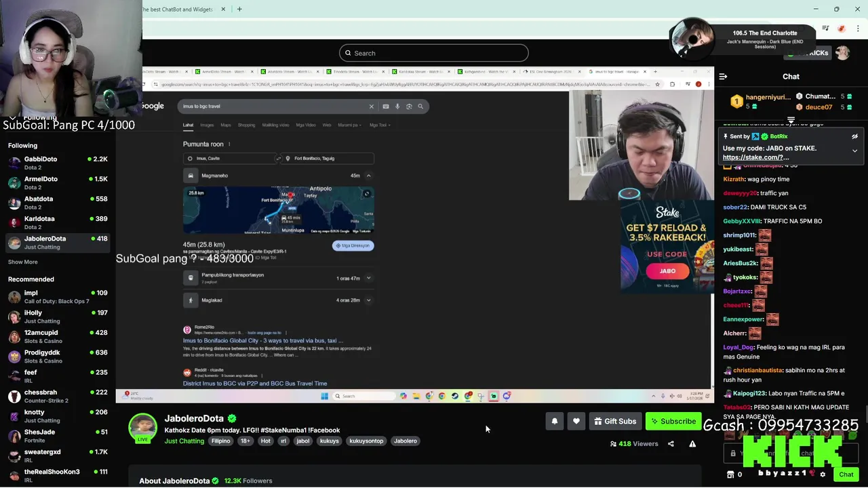Open on-screen keyboard icon in Google search

[x=386, y=106]
